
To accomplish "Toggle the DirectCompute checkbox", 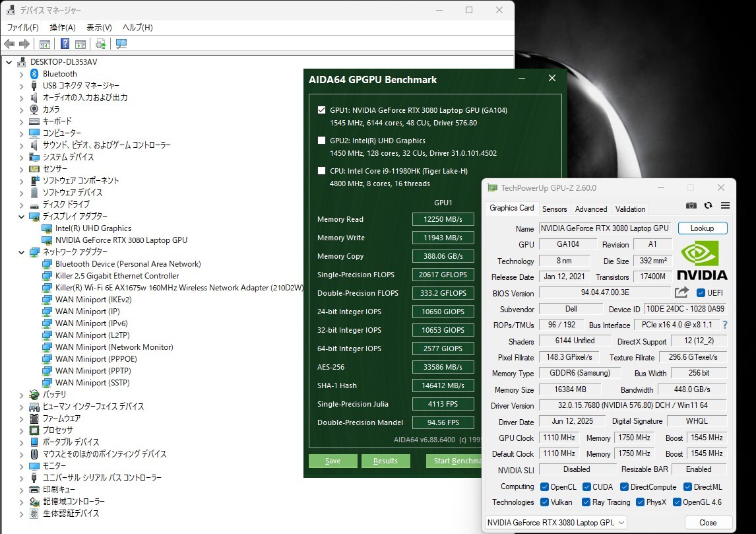I will click(x=624, y=487).
